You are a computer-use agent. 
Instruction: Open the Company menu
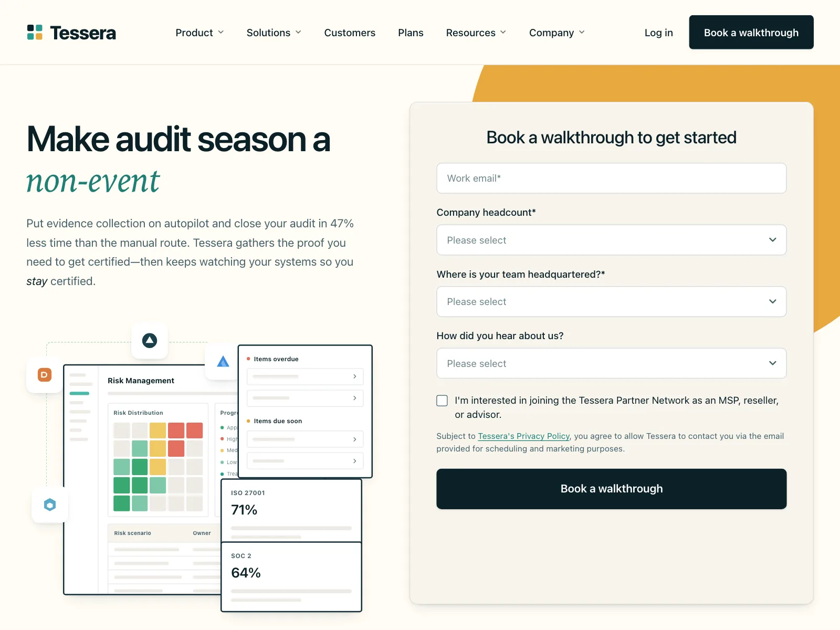coord(557,33)
